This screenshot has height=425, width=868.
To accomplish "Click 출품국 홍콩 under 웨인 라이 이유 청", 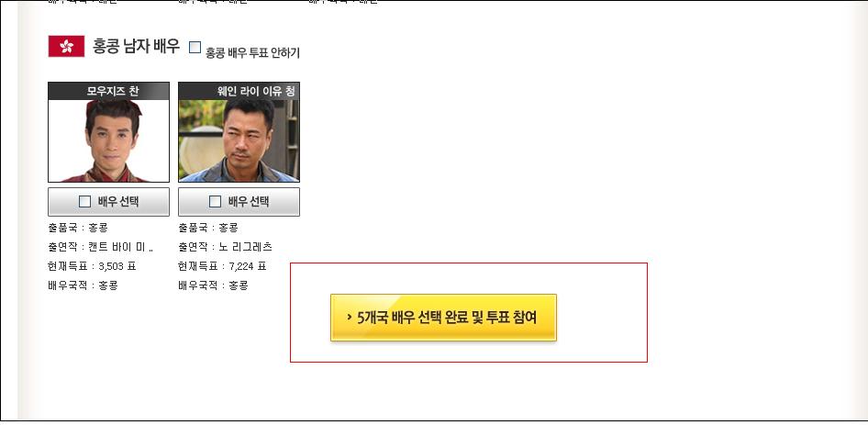I will 208,227.
